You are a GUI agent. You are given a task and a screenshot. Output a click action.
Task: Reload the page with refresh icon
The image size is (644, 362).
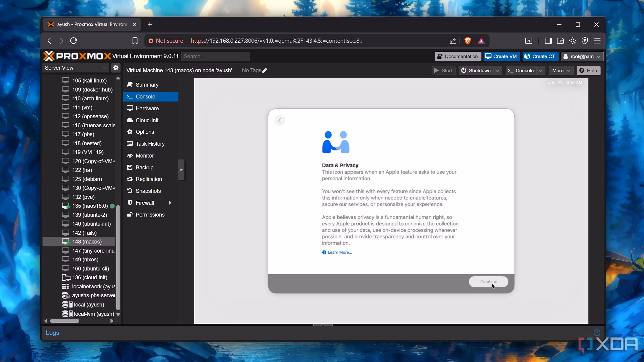pyautogui.click(x=73, y=40)
